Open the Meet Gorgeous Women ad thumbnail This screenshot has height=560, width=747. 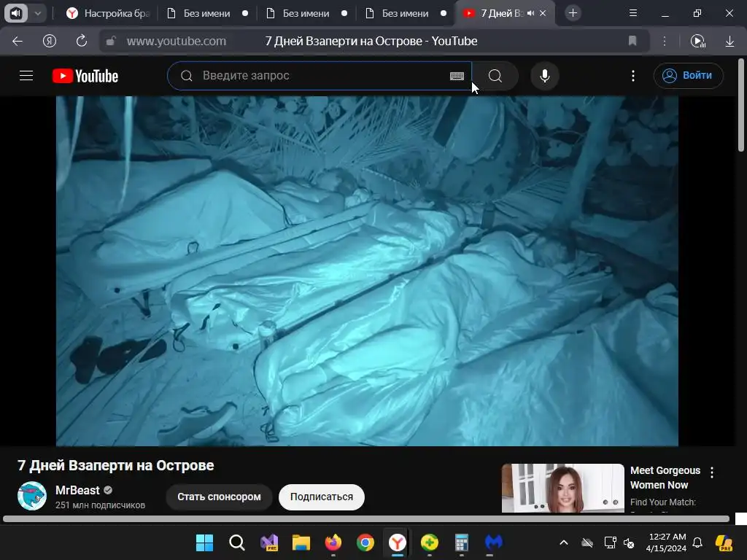[562, 488]
